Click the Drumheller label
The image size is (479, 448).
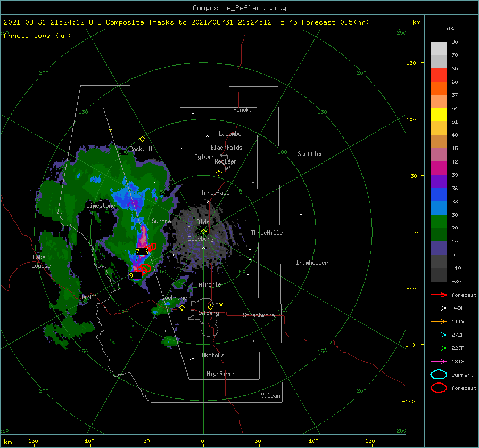(312, 263)
